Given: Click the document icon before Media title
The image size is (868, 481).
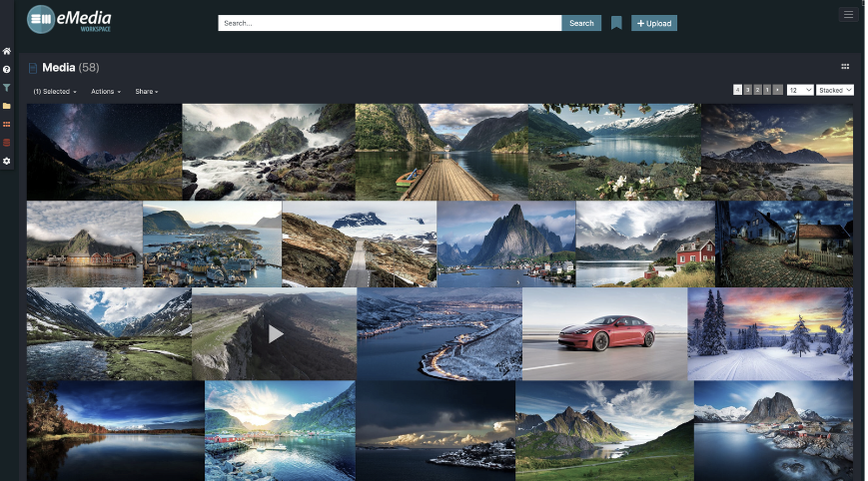Looking at the screenshot, I should pyautogui.click(x=33, y=68).
